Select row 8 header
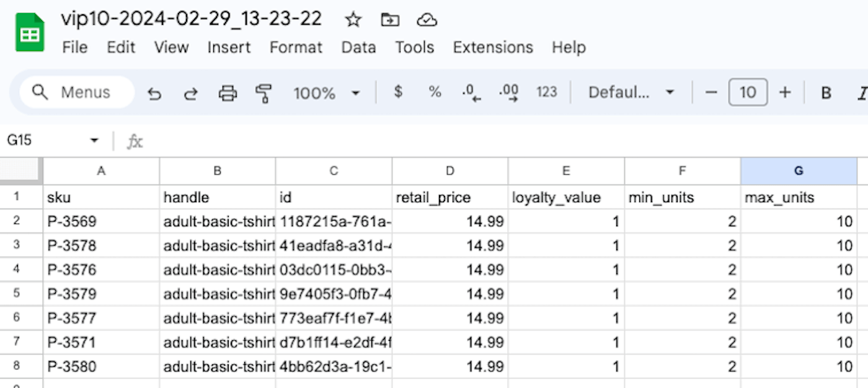This screenshot has width=868, height=388. (x=21, y=366)
